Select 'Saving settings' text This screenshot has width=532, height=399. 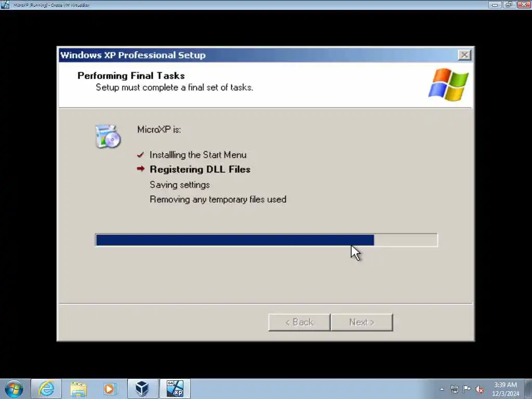[x=179, y=185]
